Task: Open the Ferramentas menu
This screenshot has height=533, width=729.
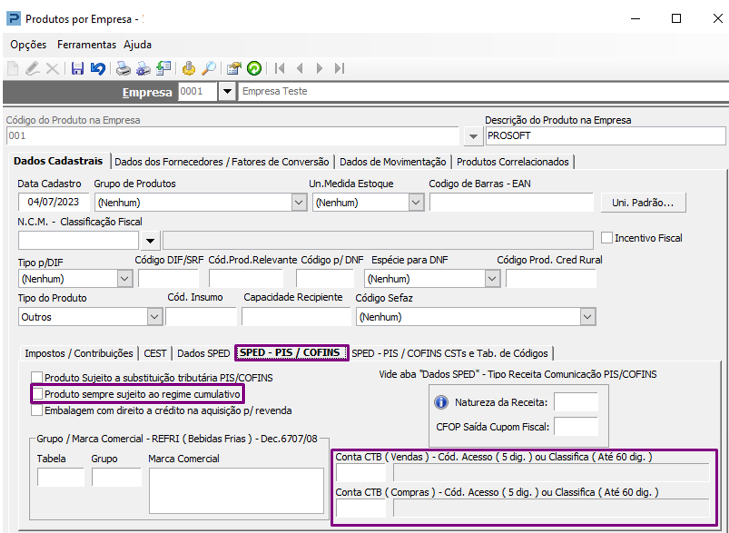Action: [86, 45]
